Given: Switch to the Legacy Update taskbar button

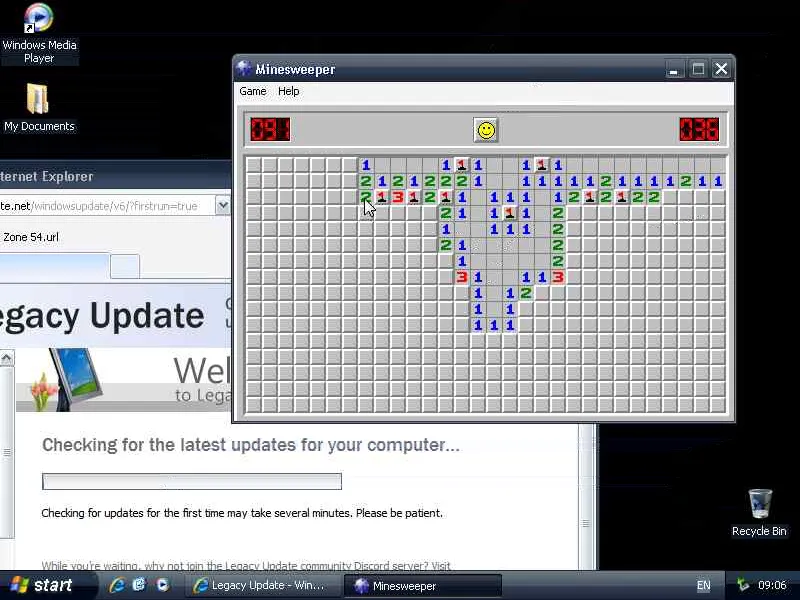Looking at the screenshot, I should 264,586.
